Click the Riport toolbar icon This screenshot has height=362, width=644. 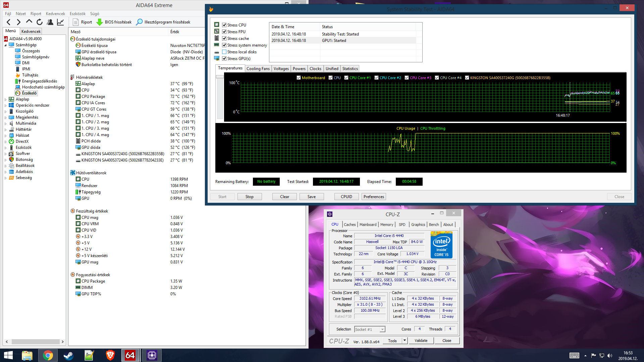pyautogui.click(x=76, y=22)
